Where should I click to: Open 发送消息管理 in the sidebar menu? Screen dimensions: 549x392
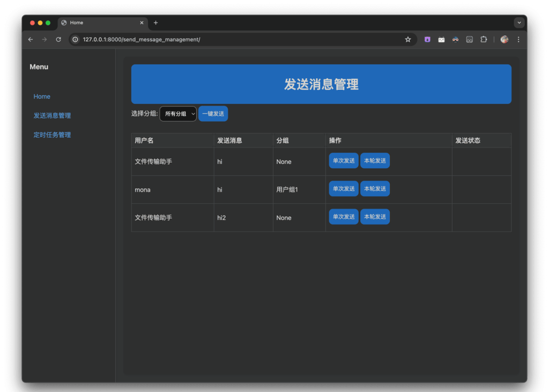(52, 115)
